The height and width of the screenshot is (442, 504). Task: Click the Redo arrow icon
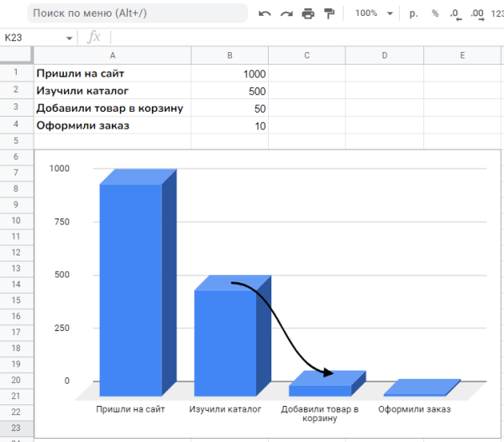click(x=286, y=13)
